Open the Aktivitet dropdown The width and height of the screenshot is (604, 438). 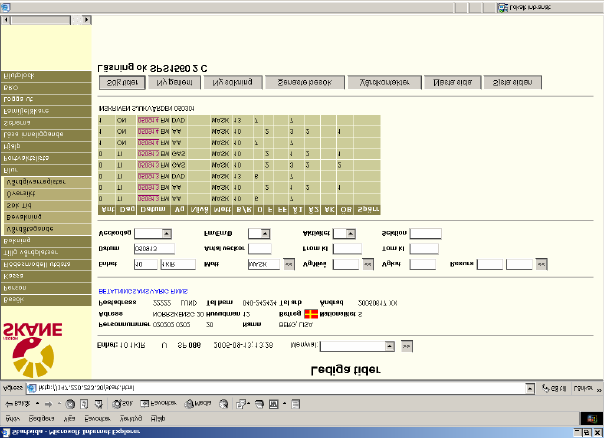pyautogui.click(x=350, y=233)
